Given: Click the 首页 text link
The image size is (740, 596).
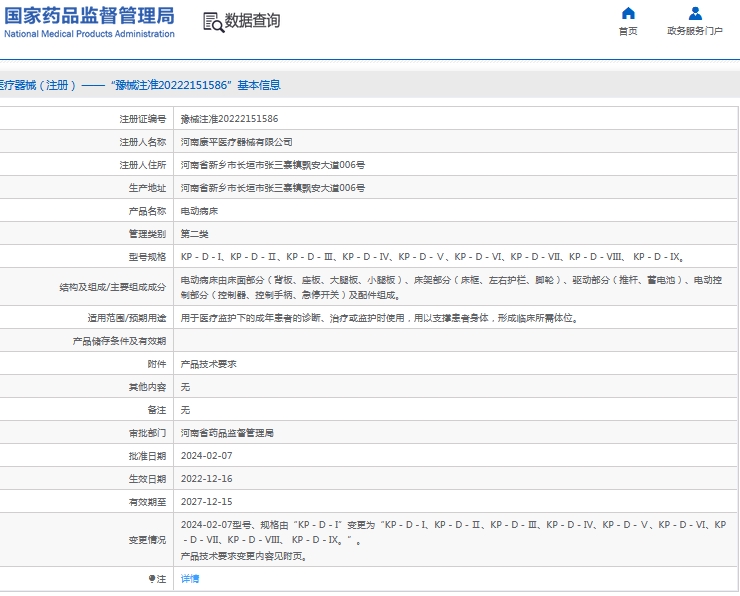Looking at the screenshot, I should point(628,31).
